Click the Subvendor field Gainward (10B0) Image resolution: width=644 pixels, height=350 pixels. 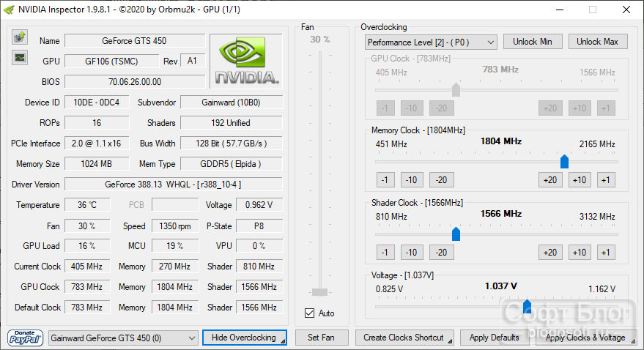232,103
